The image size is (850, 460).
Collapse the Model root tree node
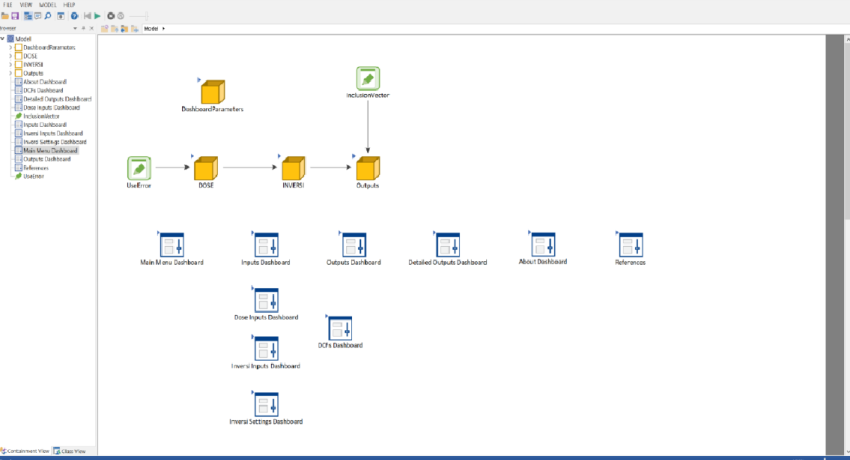(3, 38)
